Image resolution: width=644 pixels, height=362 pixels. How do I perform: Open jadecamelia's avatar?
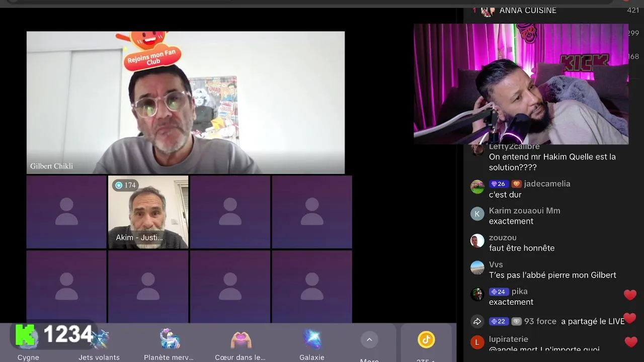pyautogui.click(x=477, y=187)
